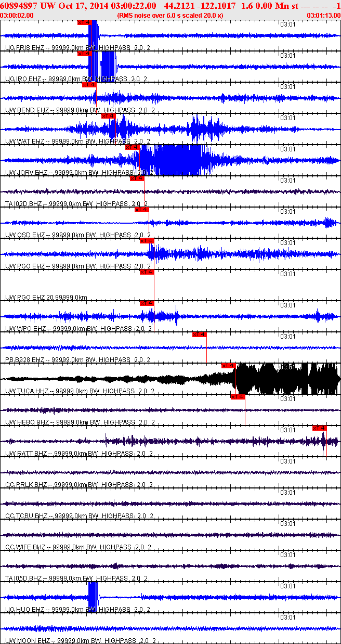Click the pick flag on UW.OSD trace
Image resolution: width=341 pixels, height=644 pixels.
[x=141, y=209]
